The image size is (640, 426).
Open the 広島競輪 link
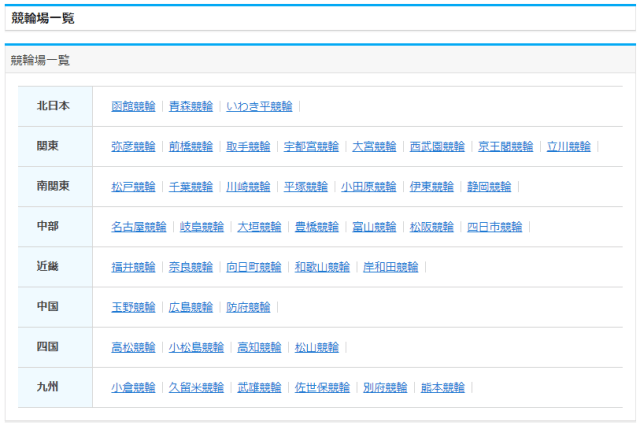coord(191,307)
